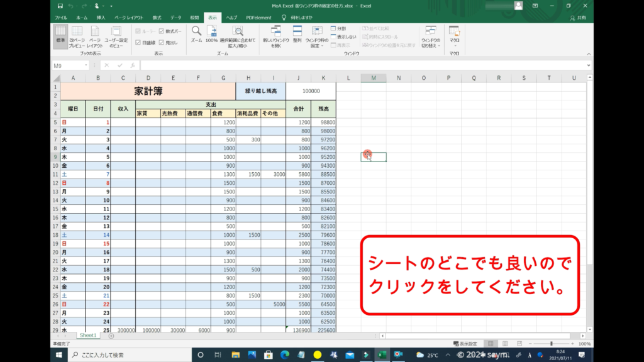644x362 pixels.
Task: Select the Page Layout view icon
Action: click(95, 36)
